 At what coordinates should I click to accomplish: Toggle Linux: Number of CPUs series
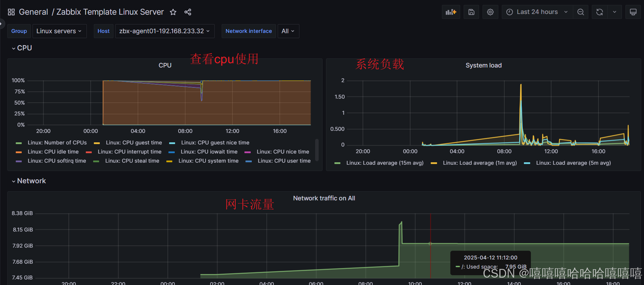point(57,143)
